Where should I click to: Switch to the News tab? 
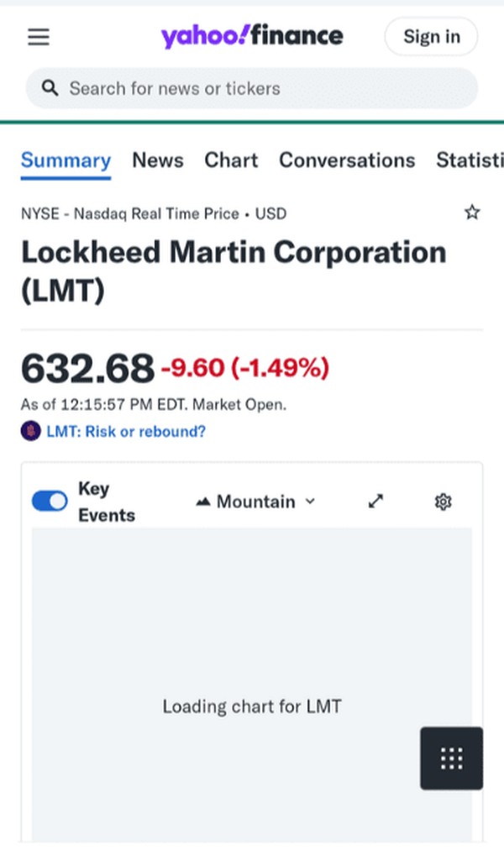click(158, 160)
